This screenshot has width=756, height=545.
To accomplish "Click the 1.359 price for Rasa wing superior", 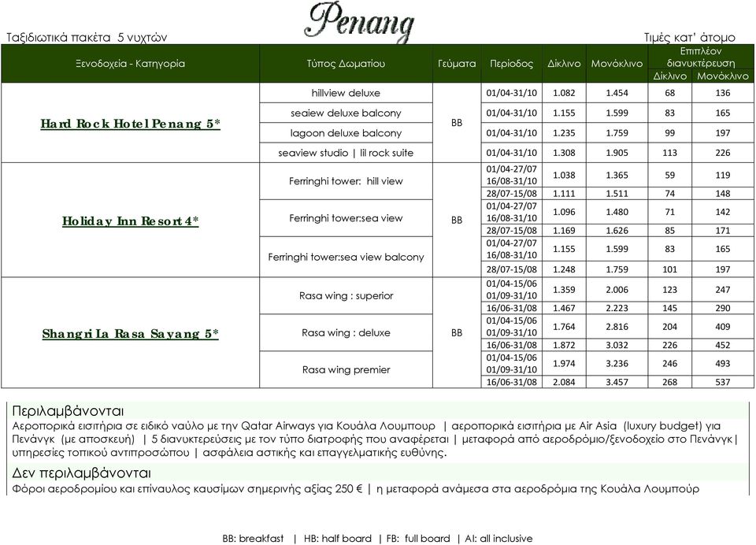I will (x=564, y=290).
